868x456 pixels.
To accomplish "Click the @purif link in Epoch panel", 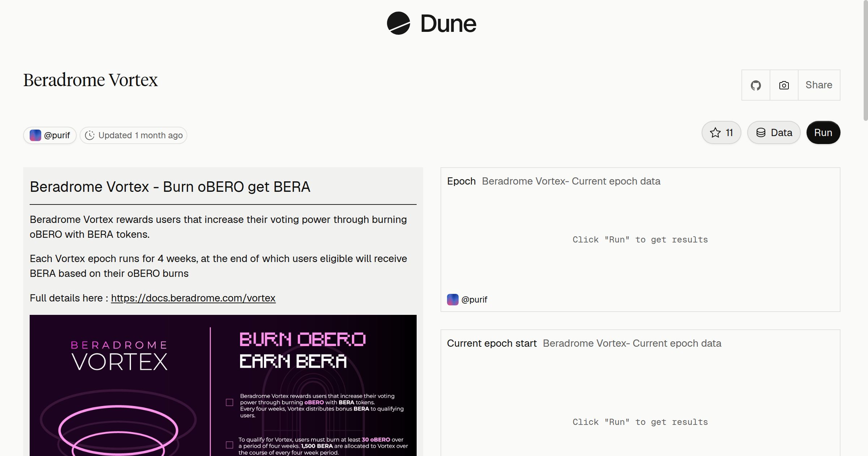I will tap(474, 300).
